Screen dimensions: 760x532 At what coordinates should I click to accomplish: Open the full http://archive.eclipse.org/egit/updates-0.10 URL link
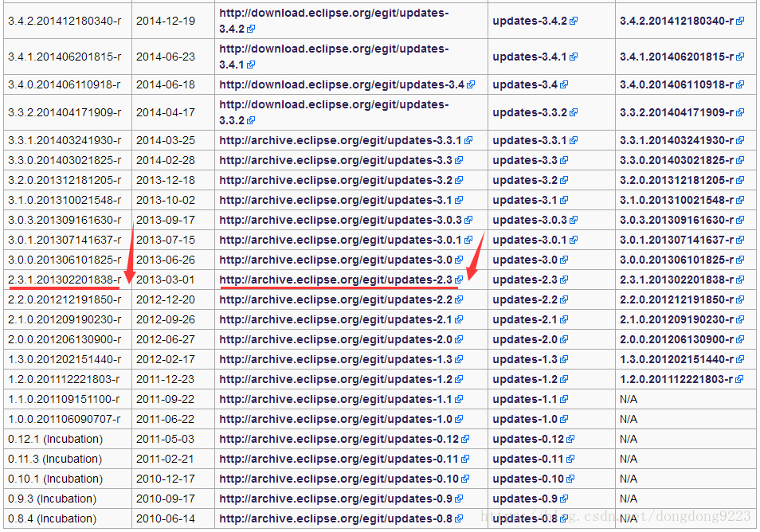click(344, 478)
